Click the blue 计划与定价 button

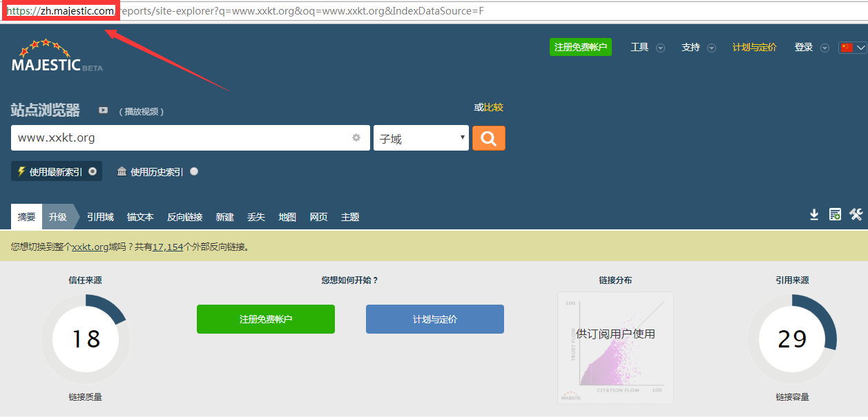pyautogui.click(x=435, y=319)
